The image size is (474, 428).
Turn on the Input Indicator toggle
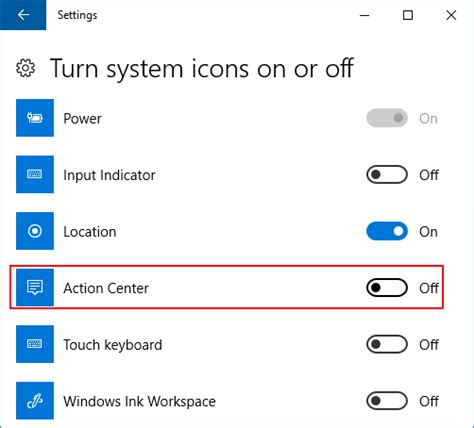point(387,174)
